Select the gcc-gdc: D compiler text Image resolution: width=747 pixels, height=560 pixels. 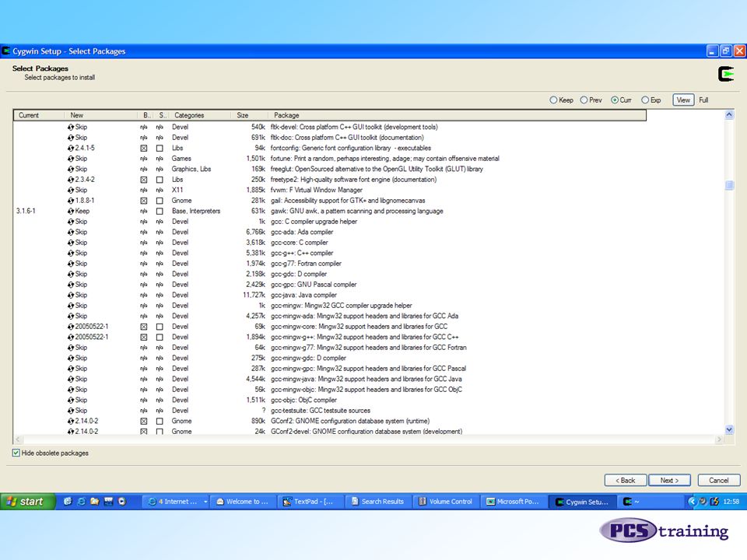click(299, 274)
